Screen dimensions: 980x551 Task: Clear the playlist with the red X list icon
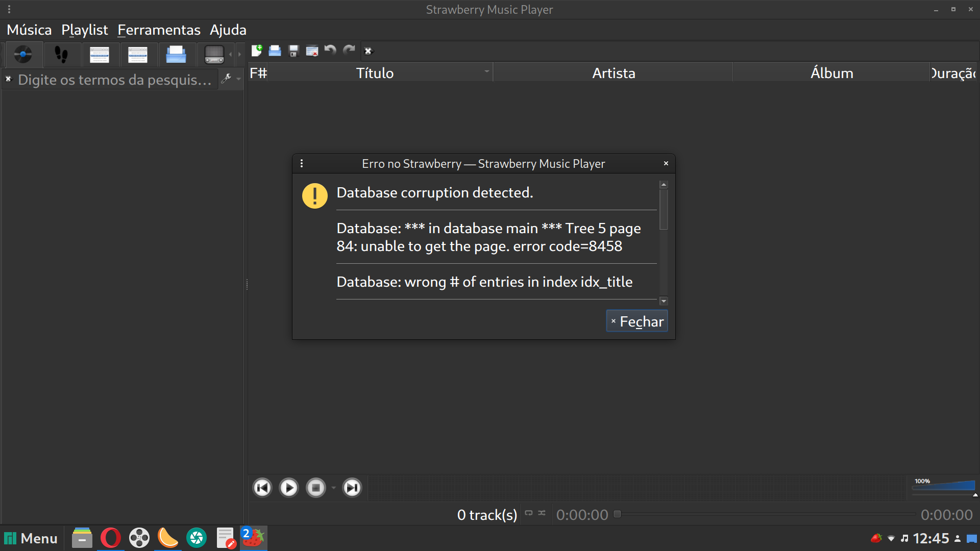click(312, 51)
